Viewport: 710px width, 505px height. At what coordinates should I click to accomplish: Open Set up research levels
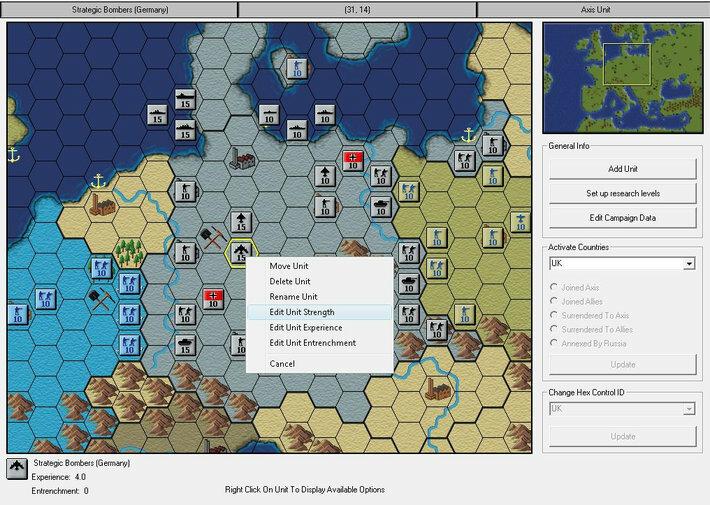(x=623, y=193)
